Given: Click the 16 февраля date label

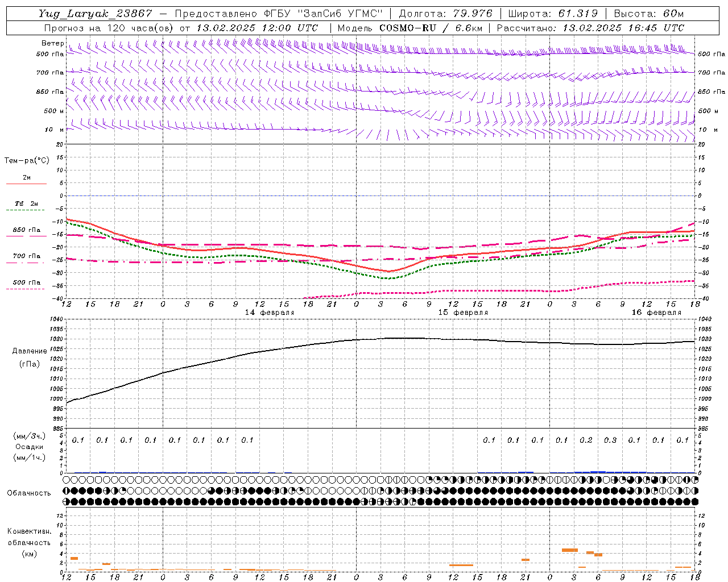Looking at the screenshot, I should coord(656,313).
